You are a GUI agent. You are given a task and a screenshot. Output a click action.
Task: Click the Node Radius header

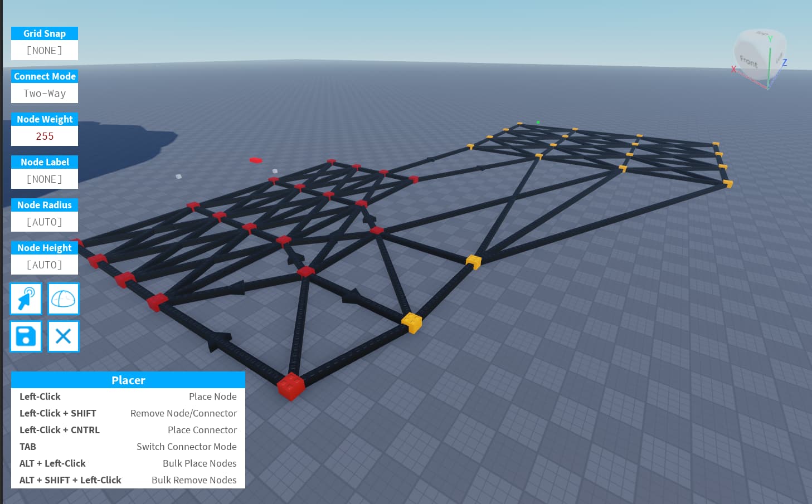pos(45,205)
